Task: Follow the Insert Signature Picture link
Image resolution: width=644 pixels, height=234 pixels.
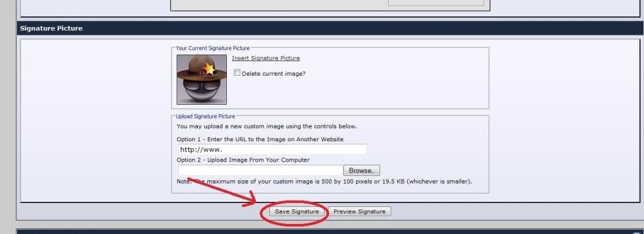Action: pos(266,59)
